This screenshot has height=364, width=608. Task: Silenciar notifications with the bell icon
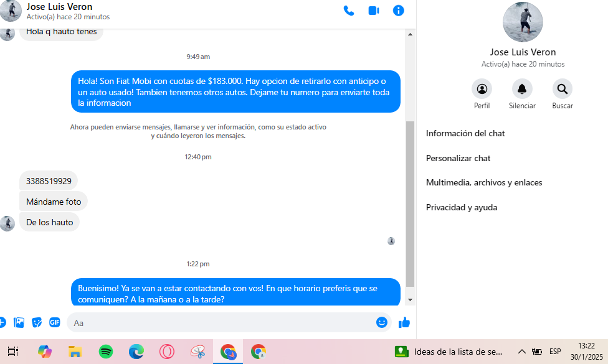(x=522, y=89)
